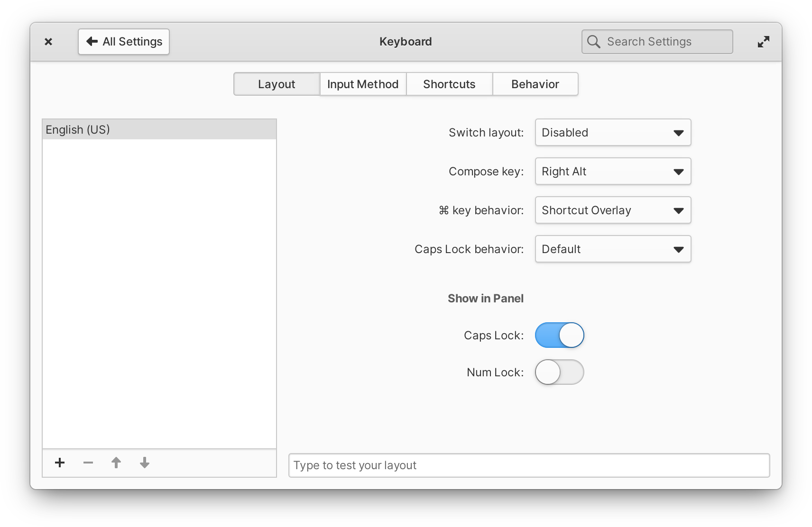
Task: Disable Caps Lock indicator in panel
Action: (560, 335)
